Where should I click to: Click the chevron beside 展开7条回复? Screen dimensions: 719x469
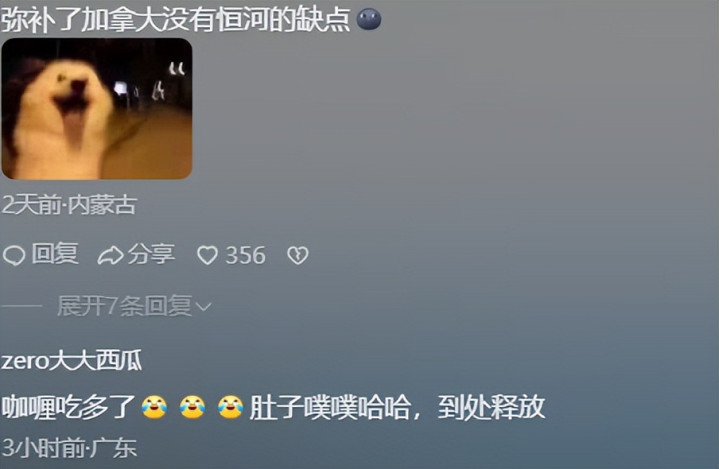(x=204, y=307)
